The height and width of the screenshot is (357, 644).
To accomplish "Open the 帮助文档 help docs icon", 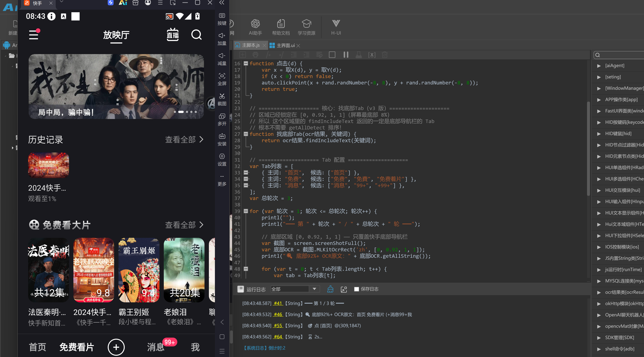I will coord(281,27).
